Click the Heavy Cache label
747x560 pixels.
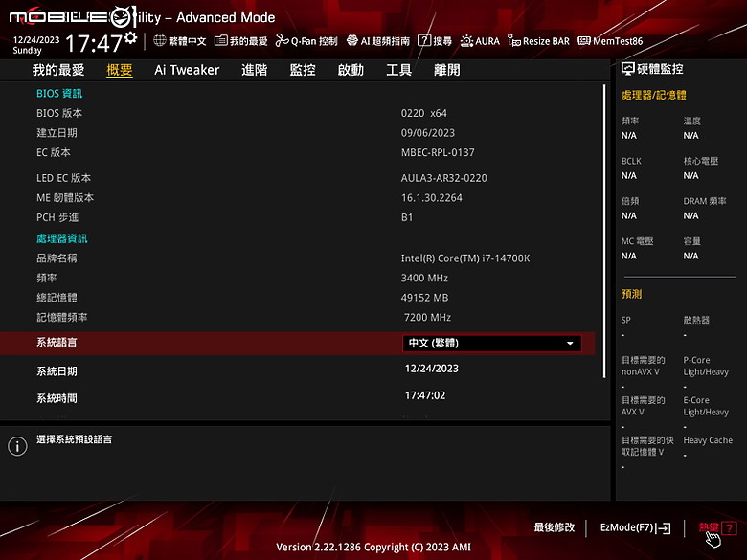click(708, 440)
